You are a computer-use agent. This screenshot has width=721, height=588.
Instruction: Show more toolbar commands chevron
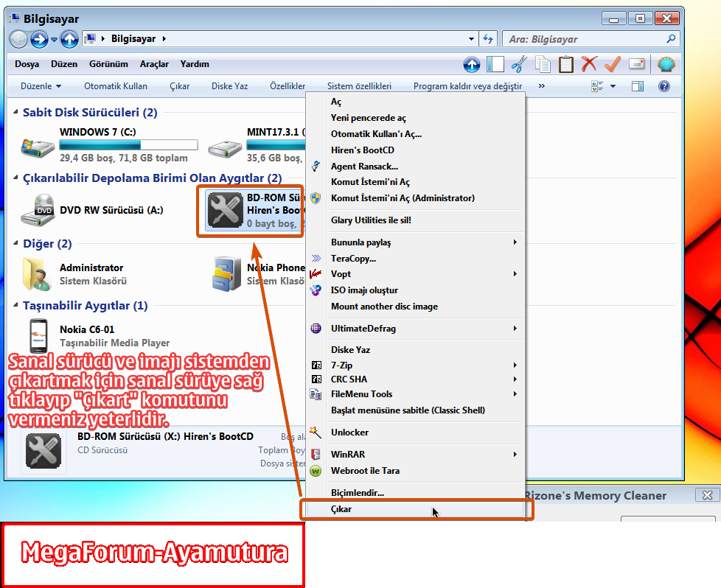coord(542,86)
